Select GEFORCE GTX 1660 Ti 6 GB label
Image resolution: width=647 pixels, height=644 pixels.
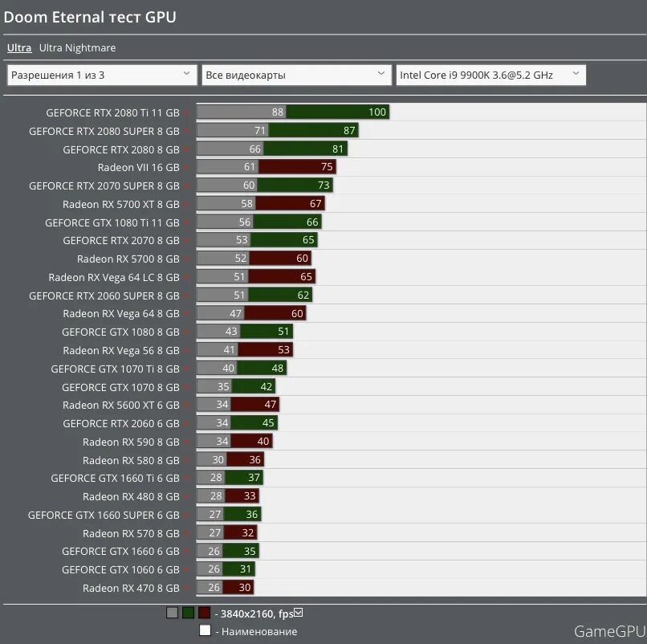(x=115, y=478)
